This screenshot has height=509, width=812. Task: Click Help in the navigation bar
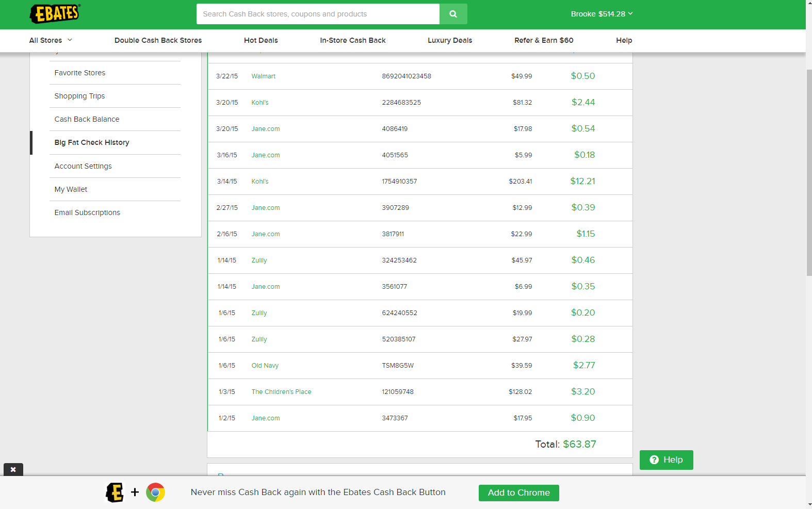click(624, 40)
